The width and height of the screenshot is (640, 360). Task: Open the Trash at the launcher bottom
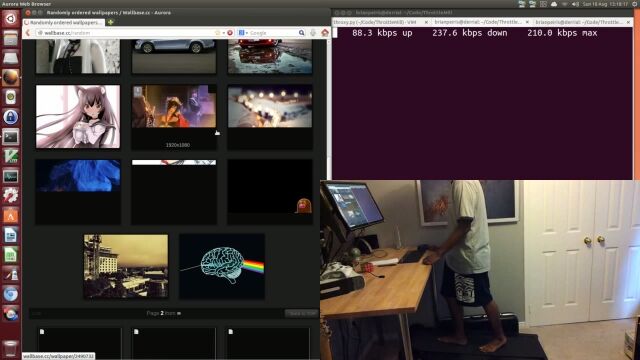11,349
